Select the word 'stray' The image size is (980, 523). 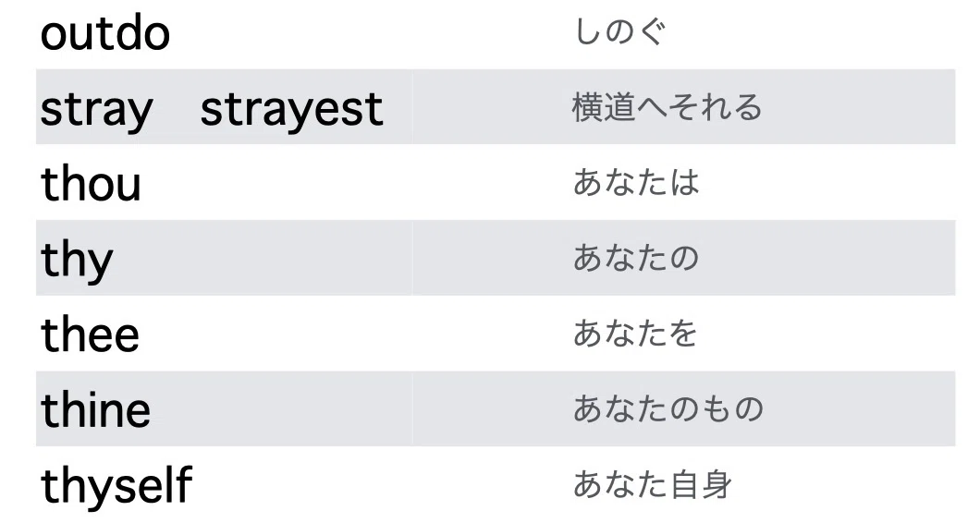point(97,111)
